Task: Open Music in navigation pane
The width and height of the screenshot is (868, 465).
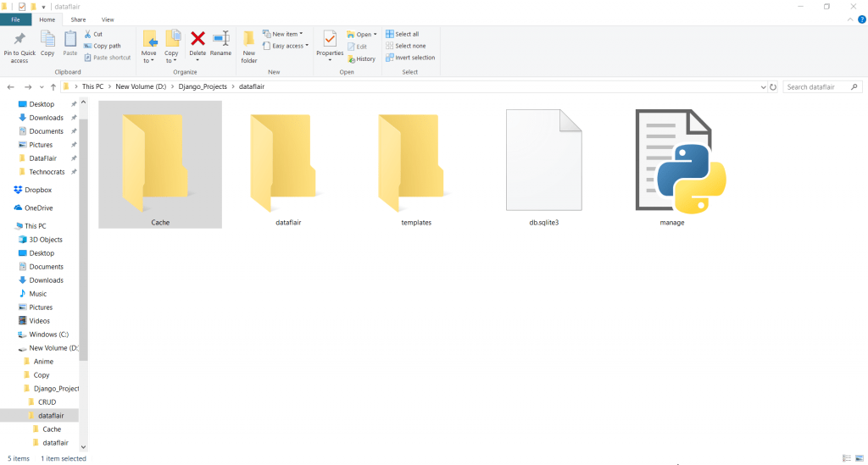Action: point(33,294)
